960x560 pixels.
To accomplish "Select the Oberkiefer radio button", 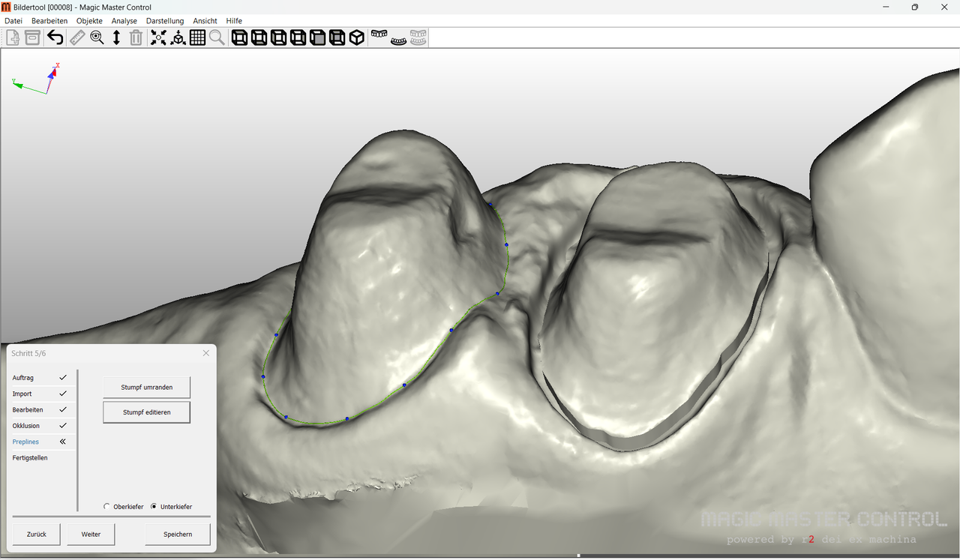I will 106,507.
